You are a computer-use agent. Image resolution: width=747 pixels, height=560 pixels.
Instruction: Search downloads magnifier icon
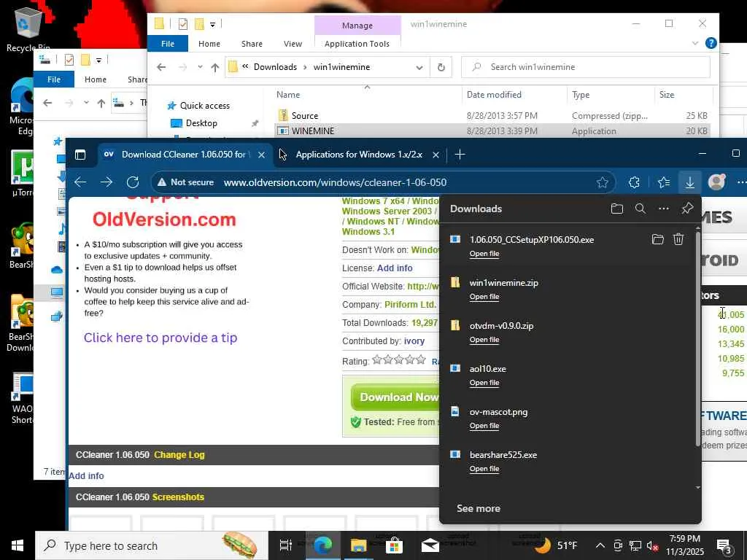click(x=640, y=209)
